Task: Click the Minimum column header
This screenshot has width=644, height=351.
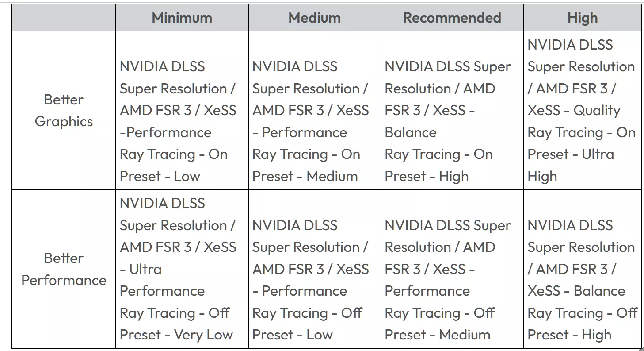Action: pyautogui.click(x=182, y=18)
